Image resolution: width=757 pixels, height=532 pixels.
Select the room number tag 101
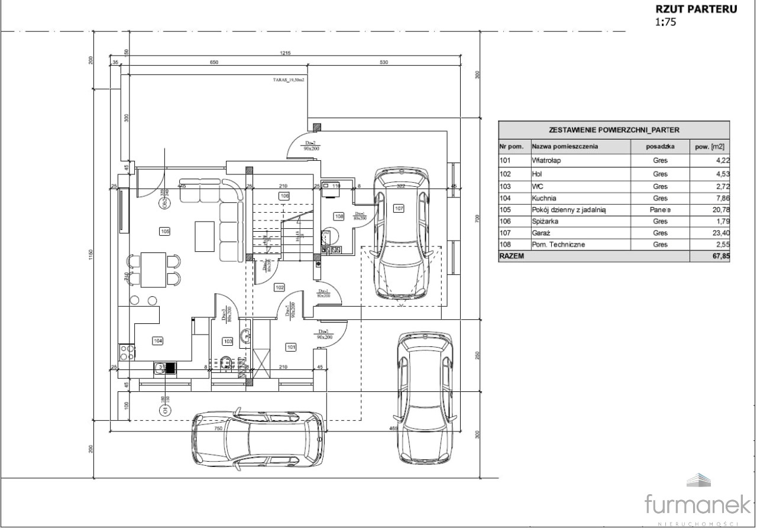291,346
